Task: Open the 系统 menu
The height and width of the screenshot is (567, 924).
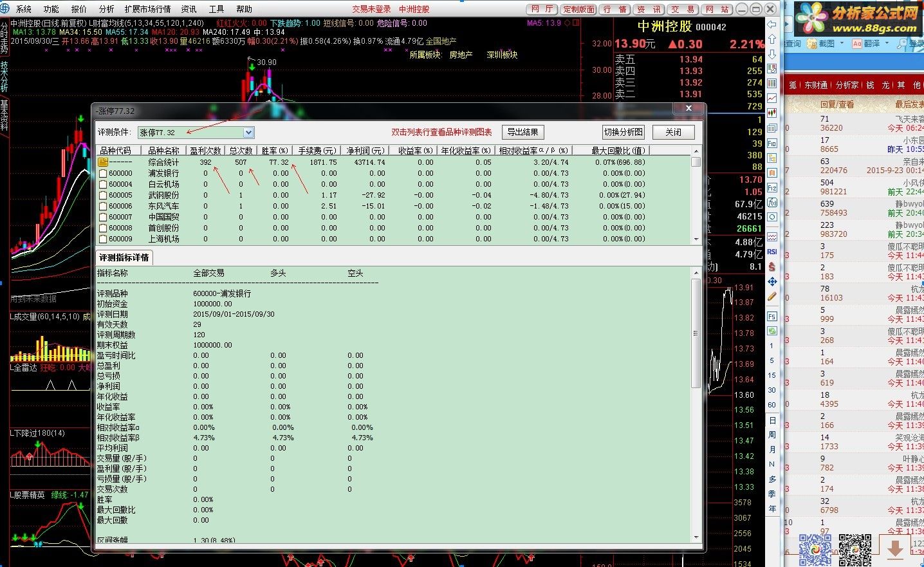Action: [24, 9]
